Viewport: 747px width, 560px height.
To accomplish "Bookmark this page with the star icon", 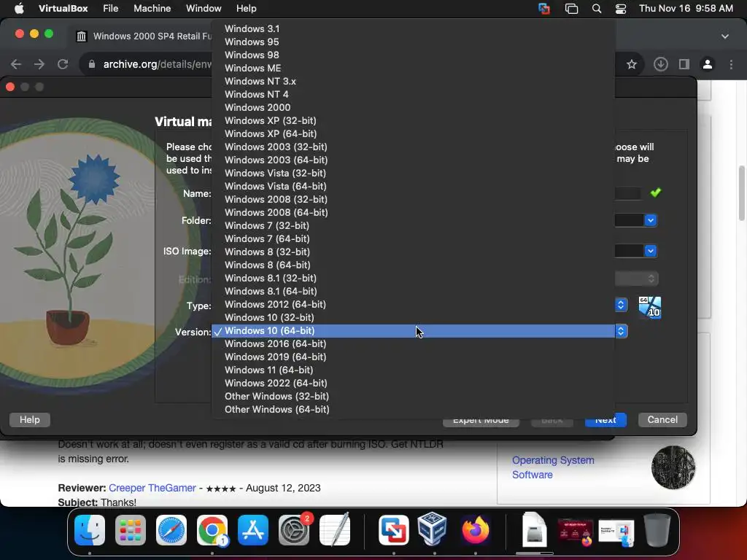I will point(632,64).
